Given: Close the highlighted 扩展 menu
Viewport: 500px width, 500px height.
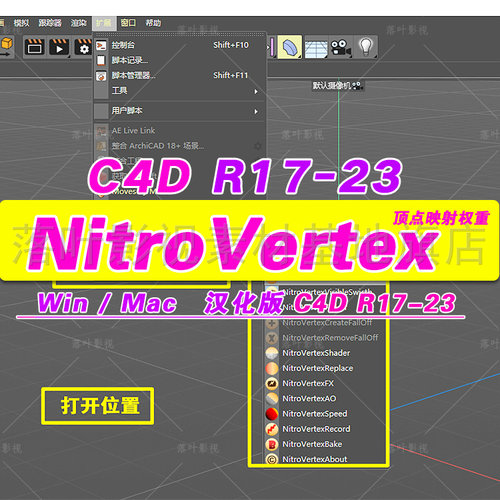Looking at the screenshot, I should (104, 23).
